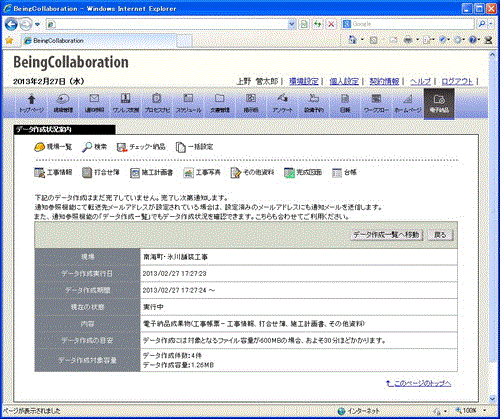The height and width of the screenshot is (419, 500).
Task: Click the IE print toolbar icon
Action: click(x=408, y=40)
